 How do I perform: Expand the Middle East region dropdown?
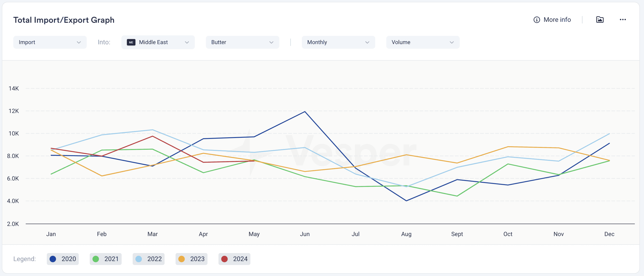coord(158,42)
